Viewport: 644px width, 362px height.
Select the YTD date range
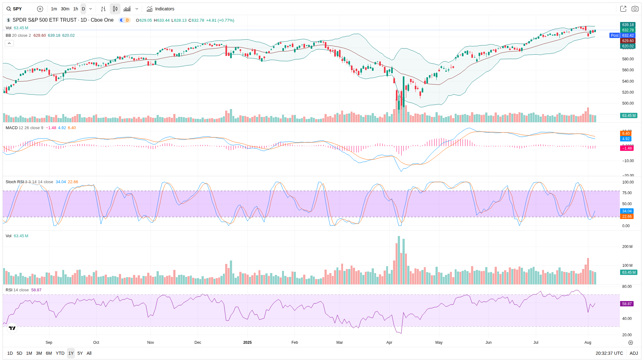coord(60,353)
